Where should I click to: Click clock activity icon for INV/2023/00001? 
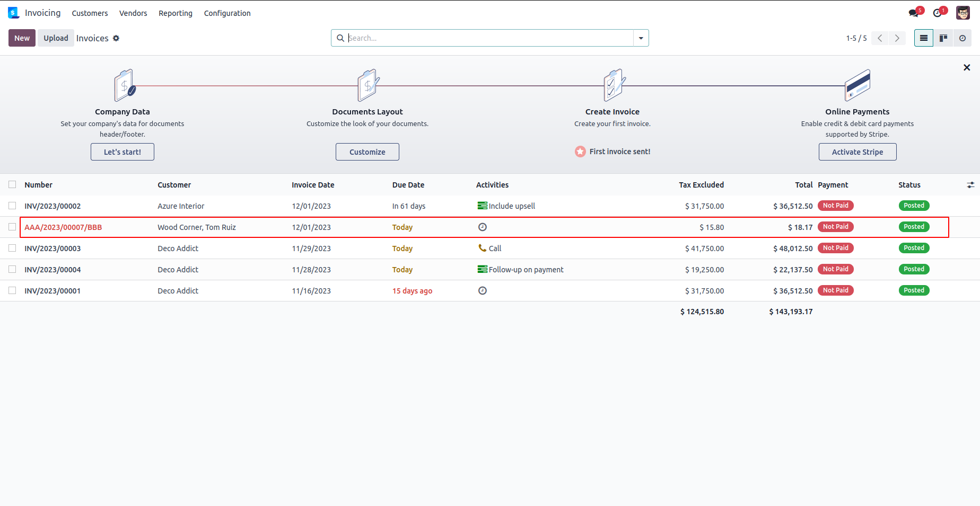click(x=482, y=290)
